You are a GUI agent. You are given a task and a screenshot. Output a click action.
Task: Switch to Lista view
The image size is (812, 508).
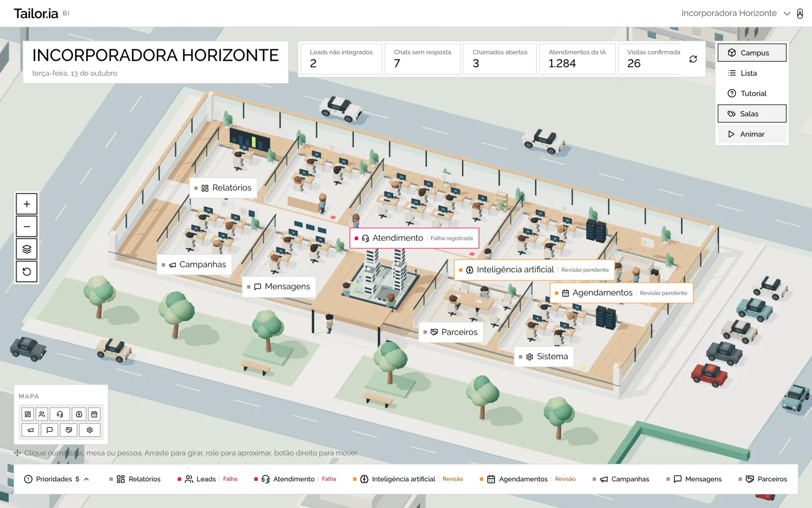click(752, 73)
